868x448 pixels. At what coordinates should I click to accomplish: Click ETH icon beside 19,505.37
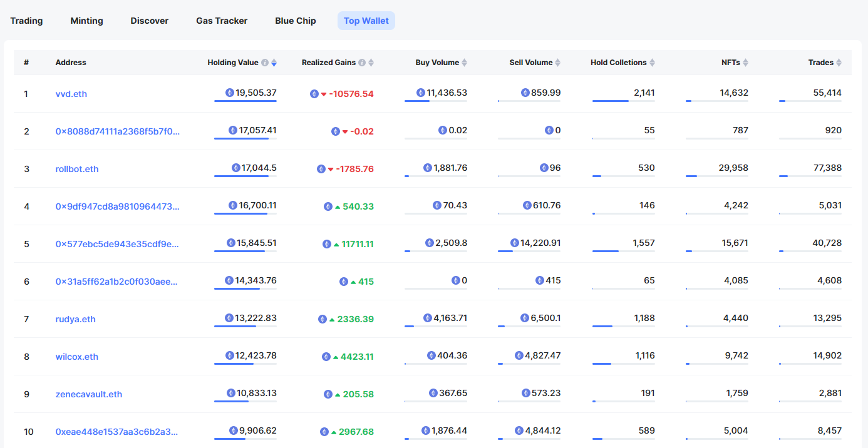pyautogui.click(x=229, y=93)
